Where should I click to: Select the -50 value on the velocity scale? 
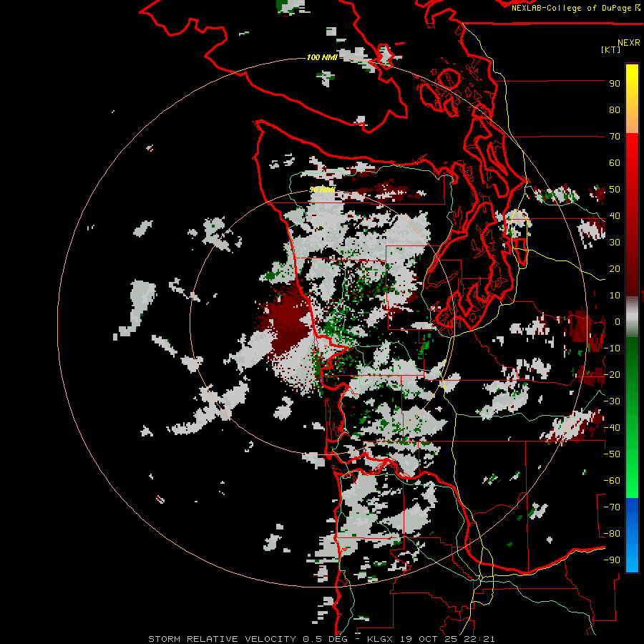(x=612, y=454)
